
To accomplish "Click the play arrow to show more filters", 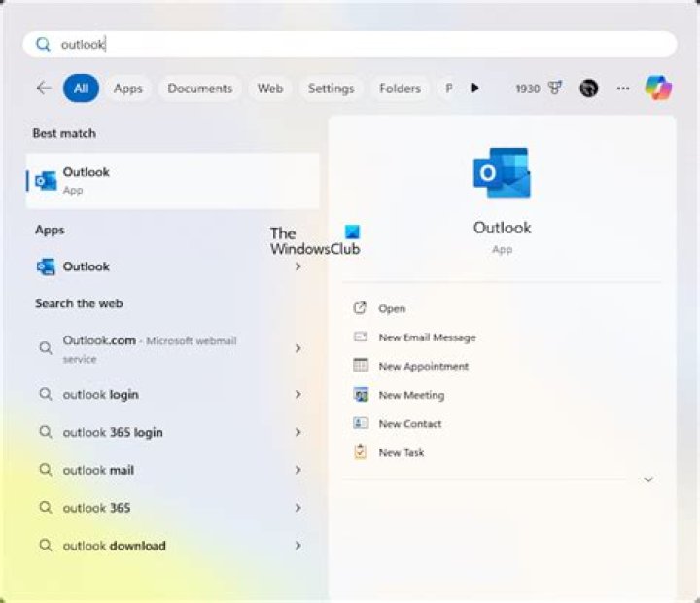I will (x=474, y=88).
